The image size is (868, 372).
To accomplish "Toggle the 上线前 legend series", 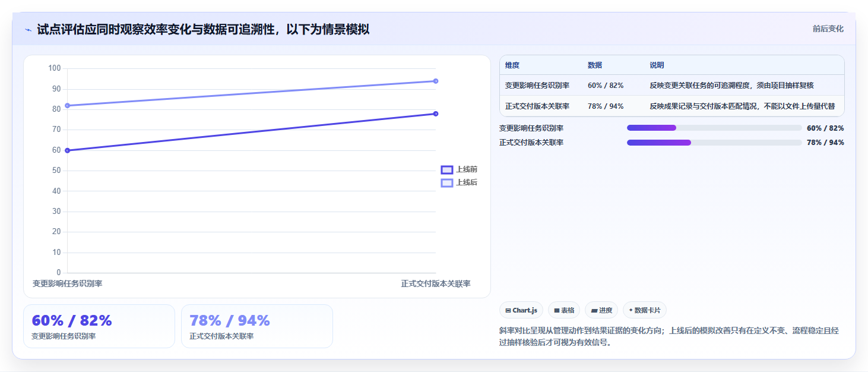I will (459, 169).
